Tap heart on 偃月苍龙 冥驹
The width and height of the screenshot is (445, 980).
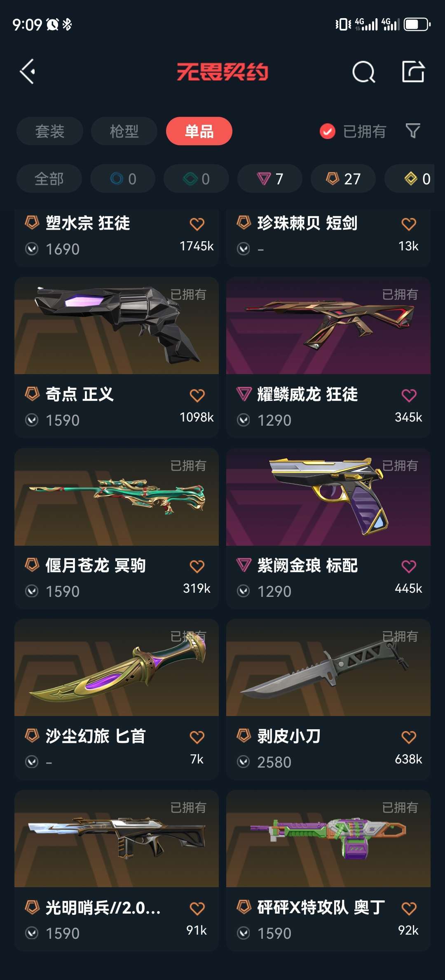tap(197, 566)
